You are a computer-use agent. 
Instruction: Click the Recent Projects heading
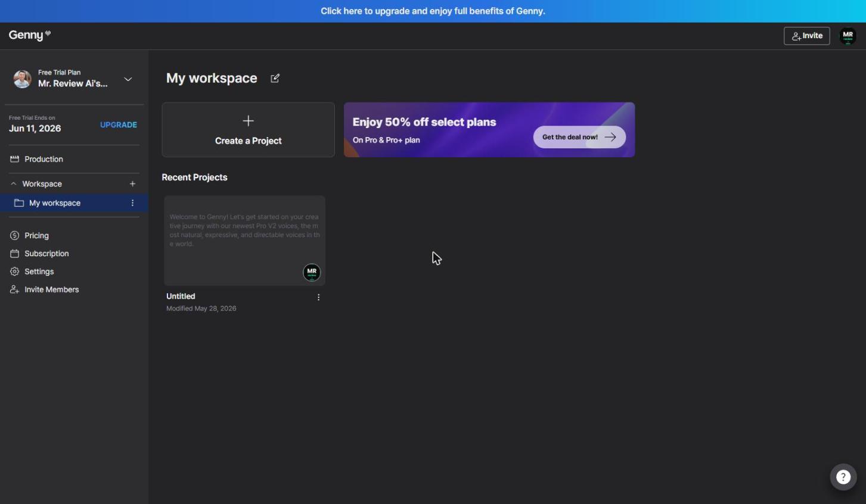[194, 178]
